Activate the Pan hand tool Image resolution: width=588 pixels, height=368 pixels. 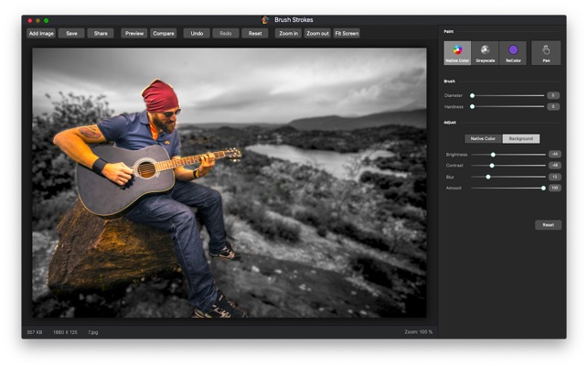[x=546, y=52]
